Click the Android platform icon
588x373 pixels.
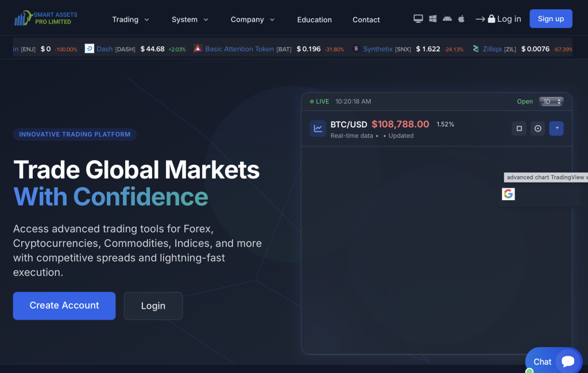pos(447,19)
